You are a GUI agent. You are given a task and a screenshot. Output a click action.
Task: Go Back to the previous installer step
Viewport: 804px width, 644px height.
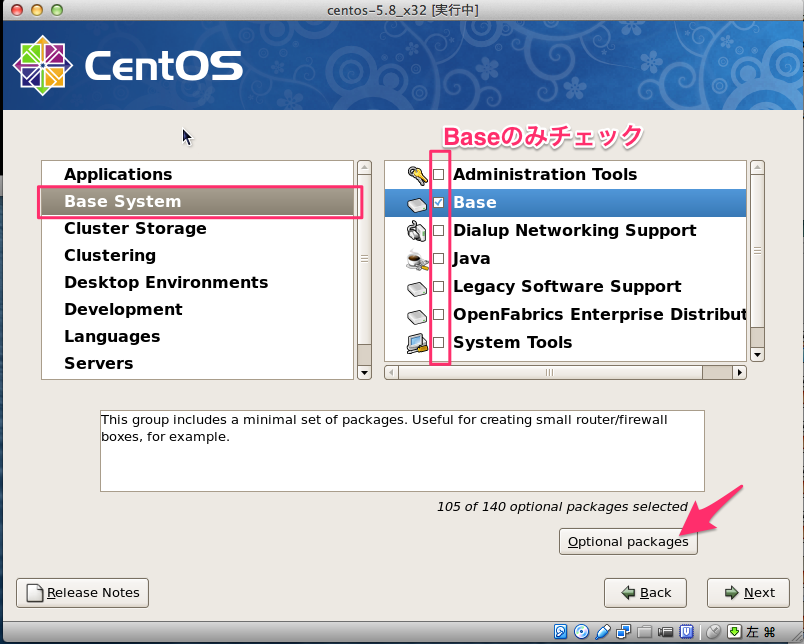[645, 593]
